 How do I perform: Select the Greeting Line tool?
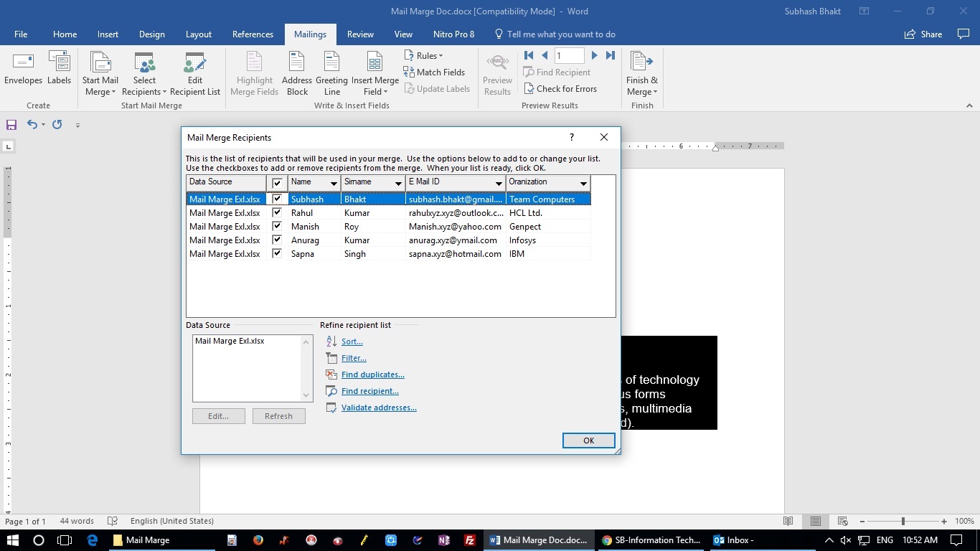coord(331,72)
